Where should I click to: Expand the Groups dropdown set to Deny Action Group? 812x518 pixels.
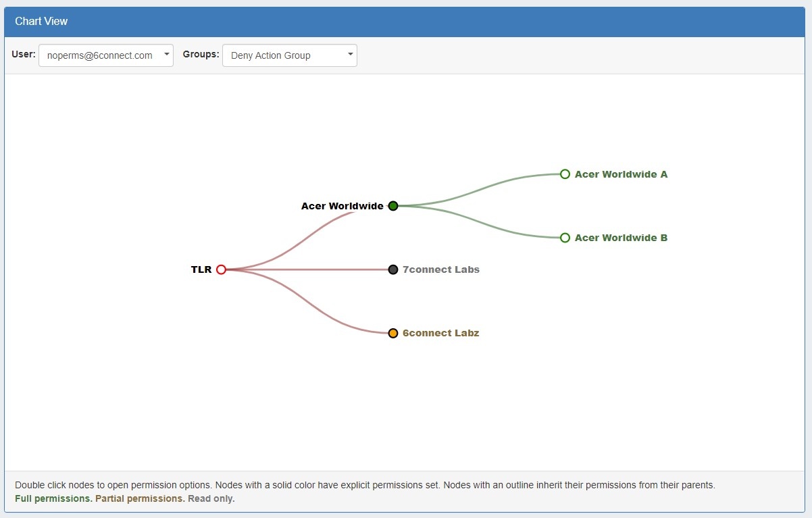coord(289,55)
